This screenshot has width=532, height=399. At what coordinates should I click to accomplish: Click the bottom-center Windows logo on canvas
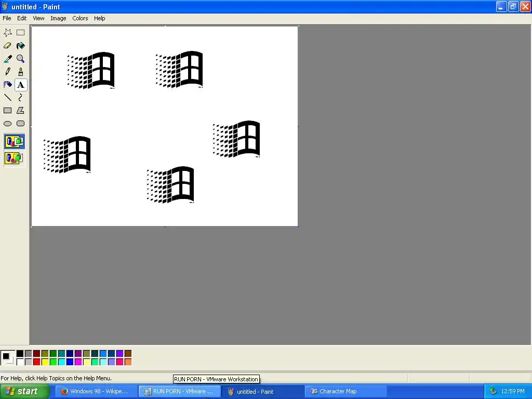170,185
